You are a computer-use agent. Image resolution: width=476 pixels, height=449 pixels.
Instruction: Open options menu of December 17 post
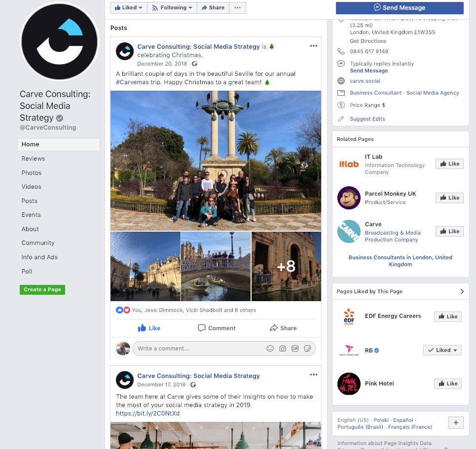[x=314, y=375]
